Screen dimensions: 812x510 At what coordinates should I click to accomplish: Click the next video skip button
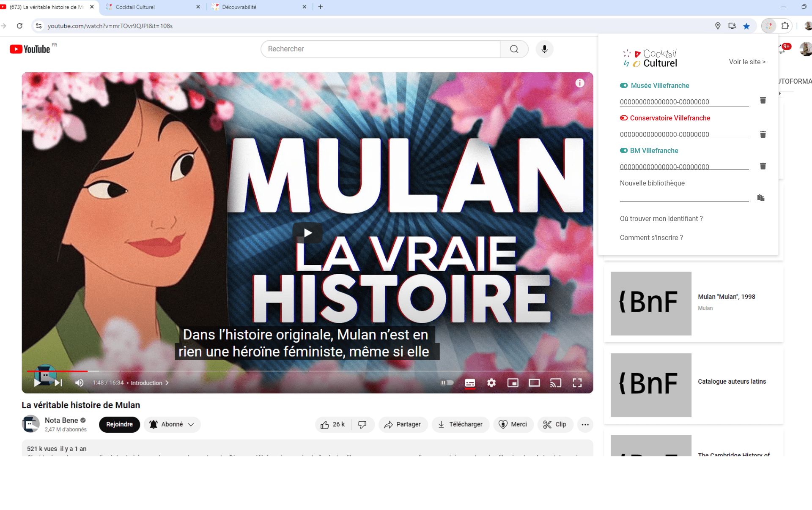[58, 383]
